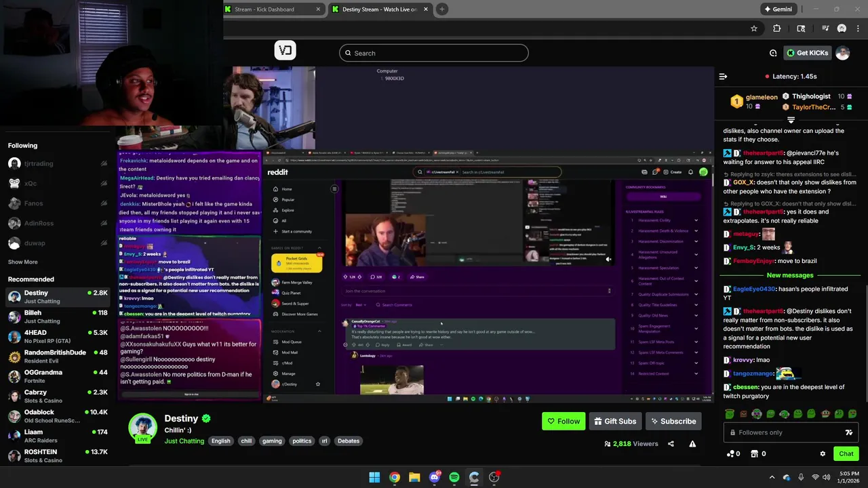
Task: Click the politics tag
Action: (x=302, y=441)
